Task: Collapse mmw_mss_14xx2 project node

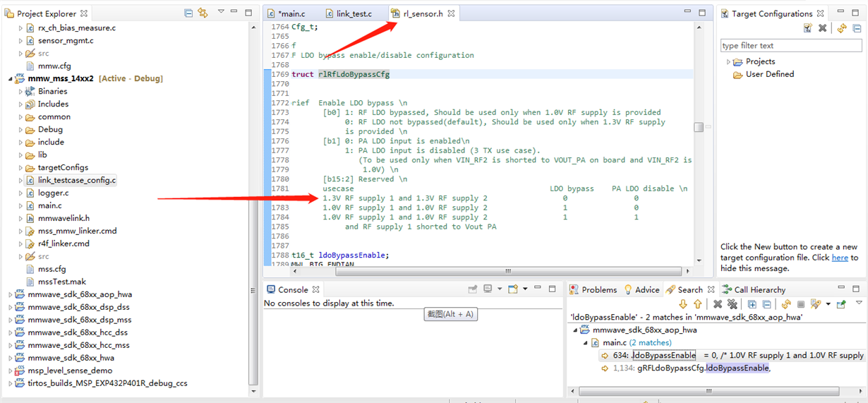Action: click(11, 78)
